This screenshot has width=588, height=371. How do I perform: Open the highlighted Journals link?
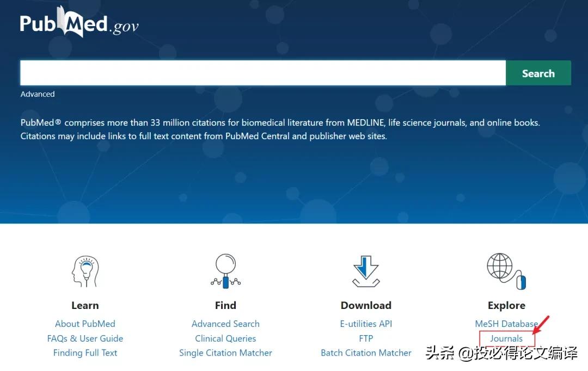point(507,338)
